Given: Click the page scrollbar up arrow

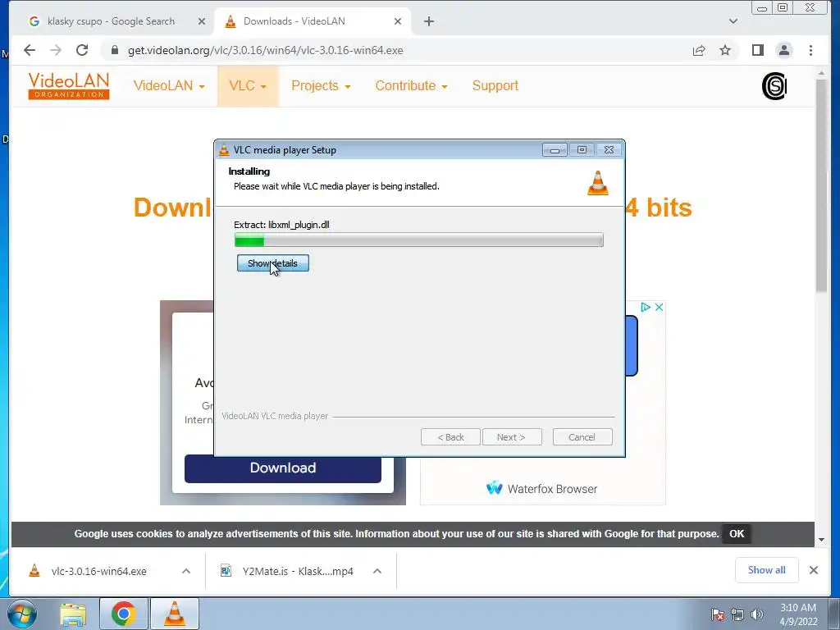Looking at the screenshot, I should (x=822, y=73).
